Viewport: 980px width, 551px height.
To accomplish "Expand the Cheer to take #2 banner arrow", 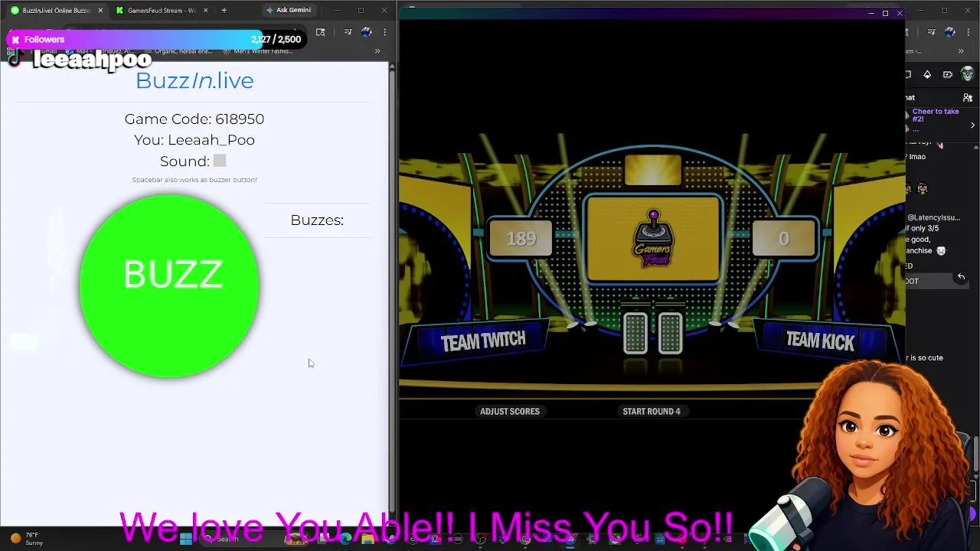I will tap(972, 125).
